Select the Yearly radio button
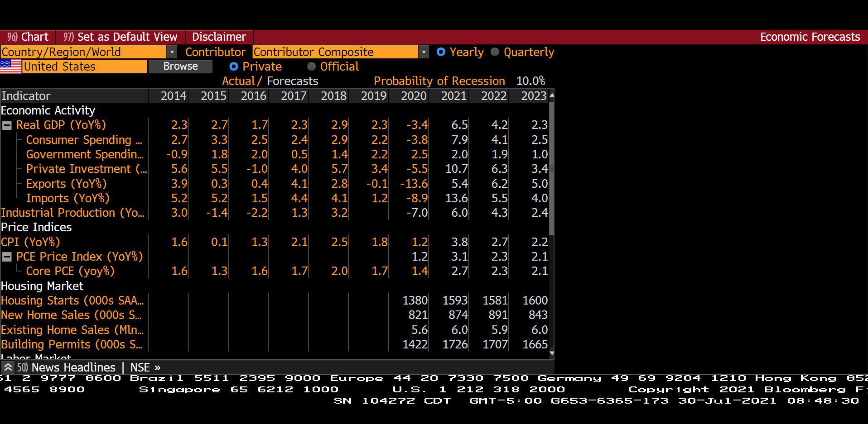The image size is (868, 424). coord(441,52)
